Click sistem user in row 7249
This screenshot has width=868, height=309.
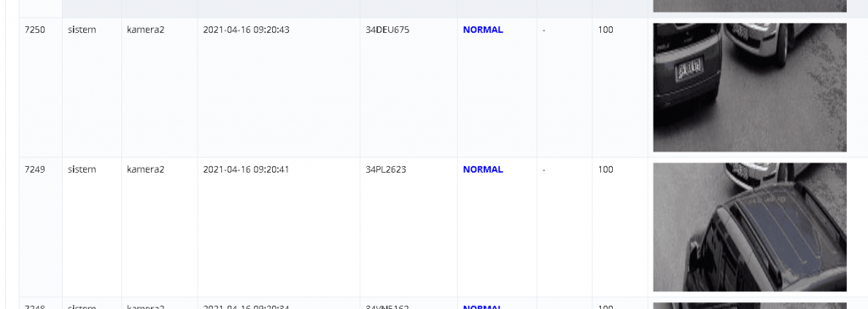pyautogui.click(x=82, y=169)
